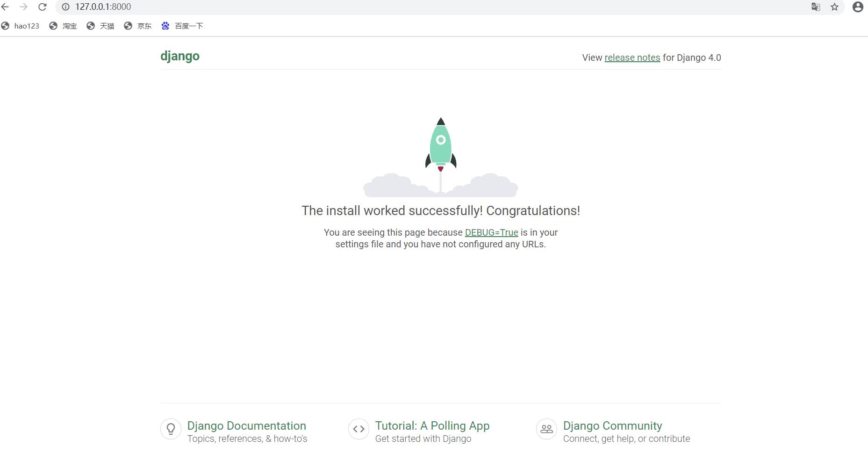868x454 pixels.
Task: Click 'Topics, references, & how-to's' text
Action: tap(247, 439)
